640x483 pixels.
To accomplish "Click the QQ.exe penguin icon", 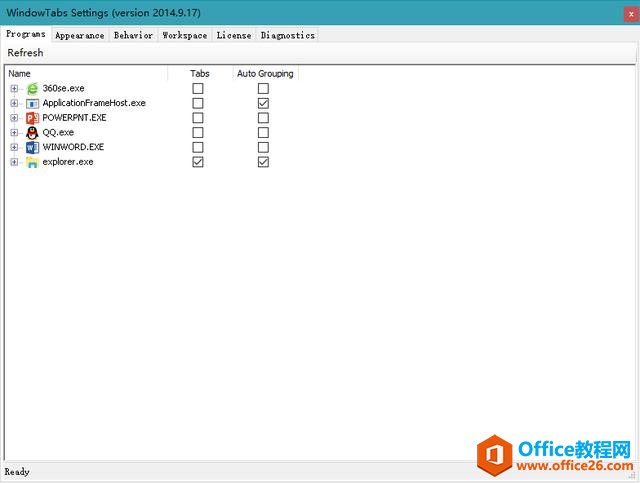I will point(32,132).
